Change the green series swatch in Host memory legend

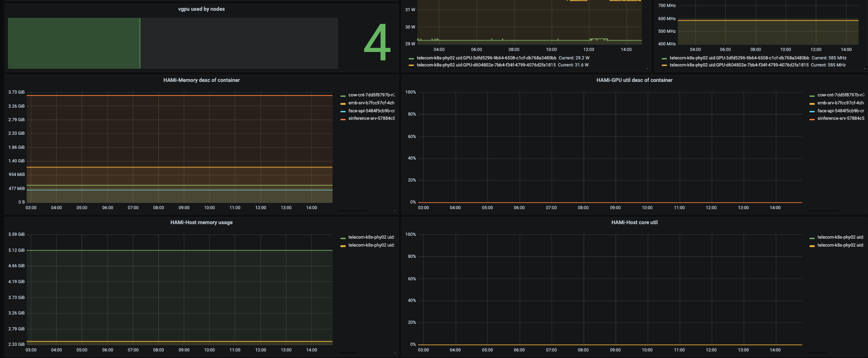point(343,238)
